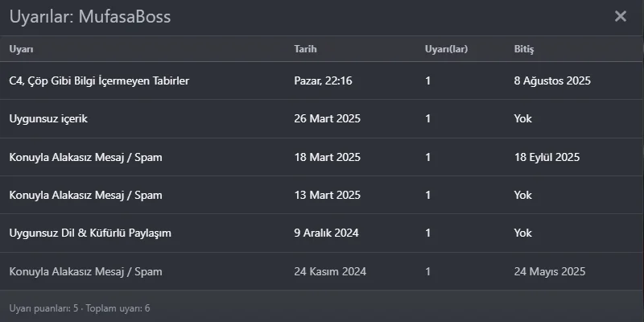Click the 'Uyarılar: MufasaBoss' dialog title
Image resolution: width=644 pixels, height=322 pixels.
click(x=90, y=16)
